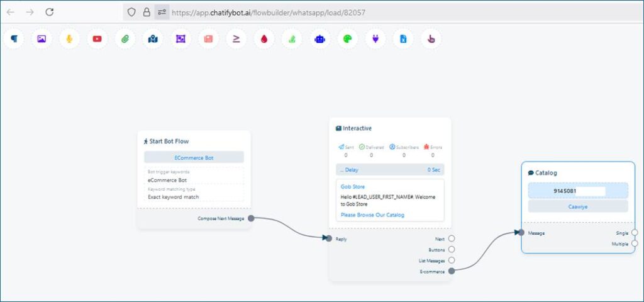
Task: Select the microphone audio component
Action: (x=69, y=39)
